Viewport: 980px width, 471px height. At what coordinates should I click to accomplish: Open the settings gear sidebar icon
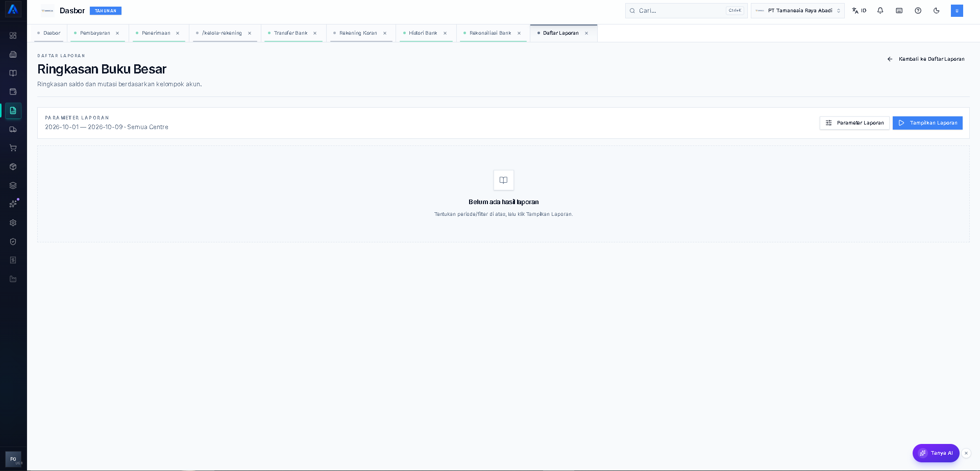coord(13,223)
